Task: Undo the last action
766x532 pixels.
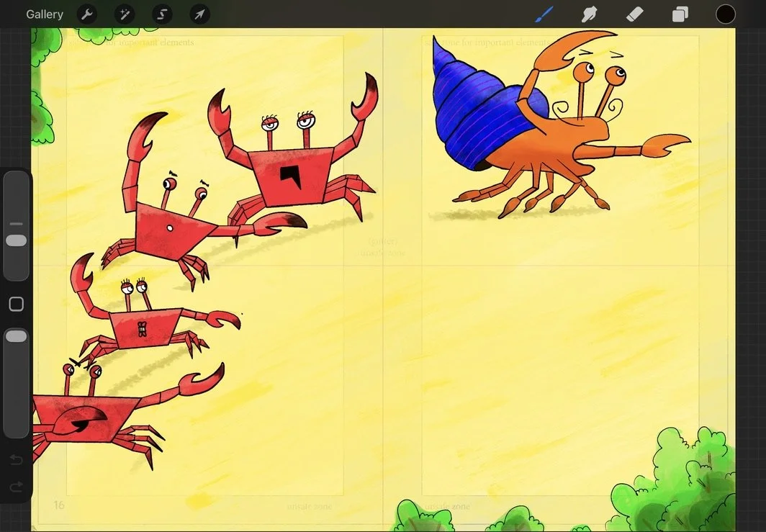Action: pyautogui.click(x=16, y=460)
